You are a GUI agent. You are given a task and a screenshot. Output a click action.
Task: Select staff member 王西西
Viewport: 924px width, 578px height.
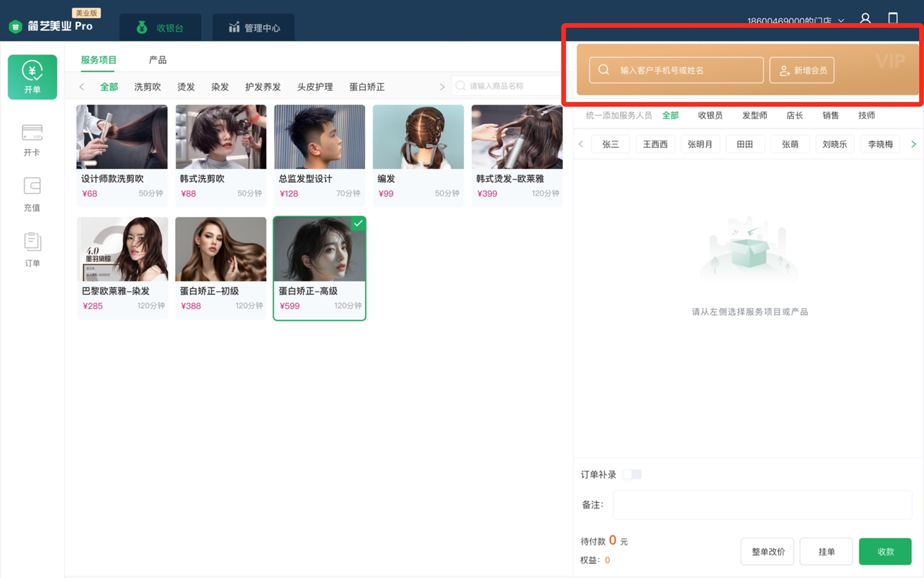[655, 144]
